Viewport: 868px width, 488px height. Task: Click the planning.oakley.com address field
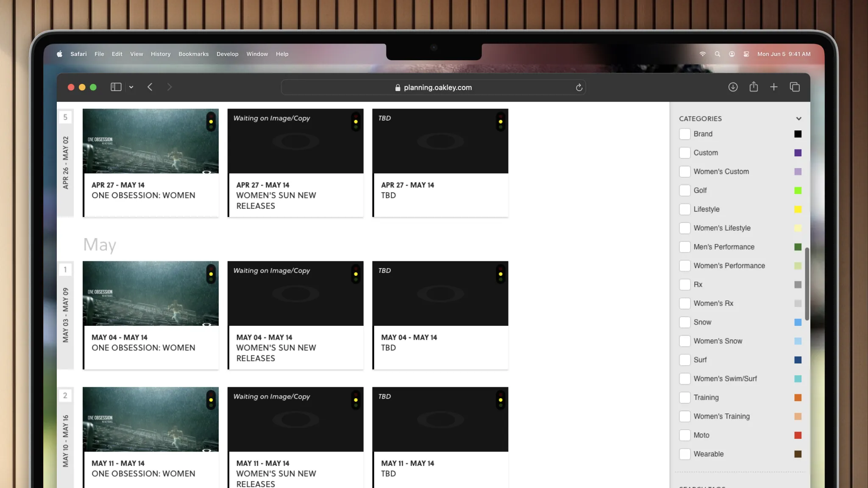tap(433, 87)
